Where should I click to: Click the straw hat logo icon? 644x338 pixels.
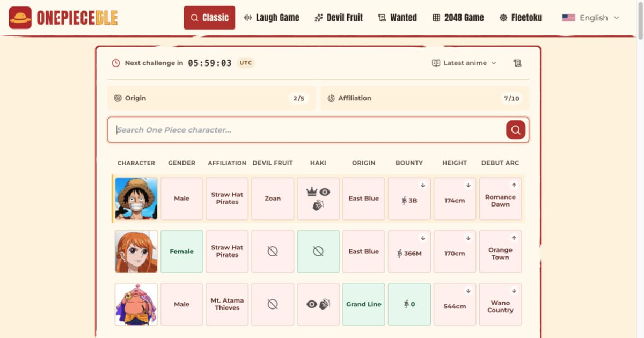(20, 18)
